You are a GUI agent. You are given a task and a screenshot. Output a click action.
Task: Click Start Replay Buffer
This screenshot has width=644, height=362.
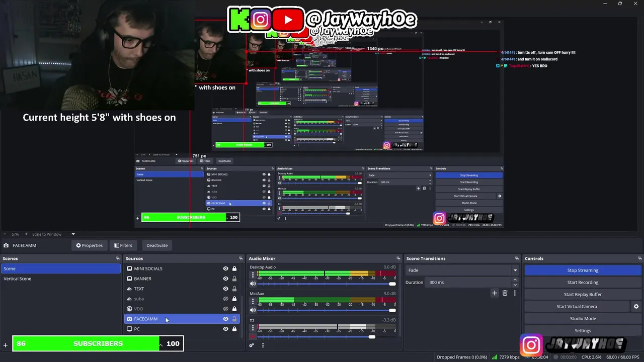[583, 294]
